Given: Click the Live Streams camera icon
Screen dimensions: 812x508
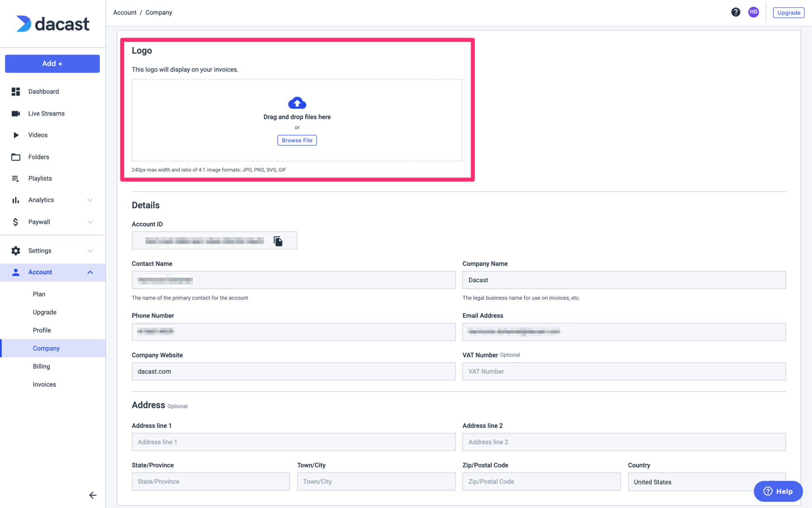Looking at the screenshot, I should 16,113.
